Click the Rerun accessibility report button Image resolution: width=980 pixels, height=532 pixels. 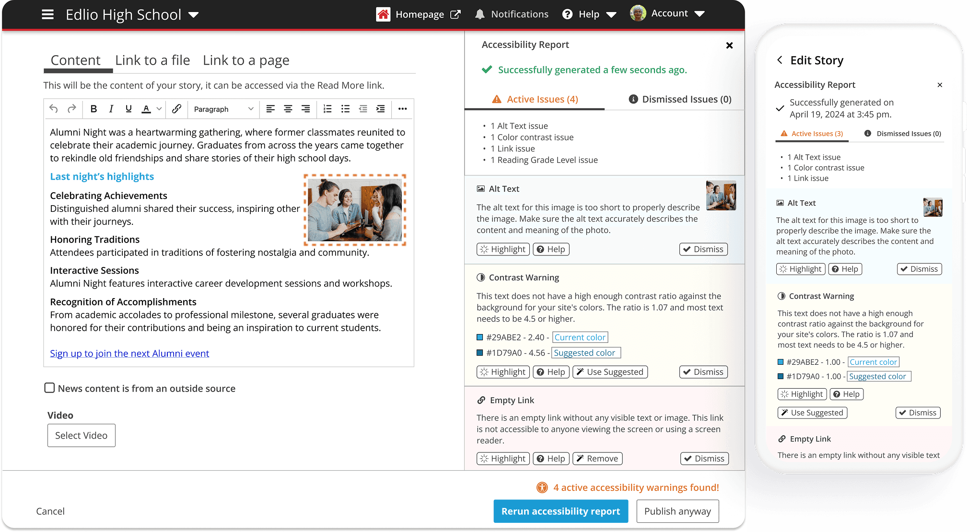(x=560, y=511)
